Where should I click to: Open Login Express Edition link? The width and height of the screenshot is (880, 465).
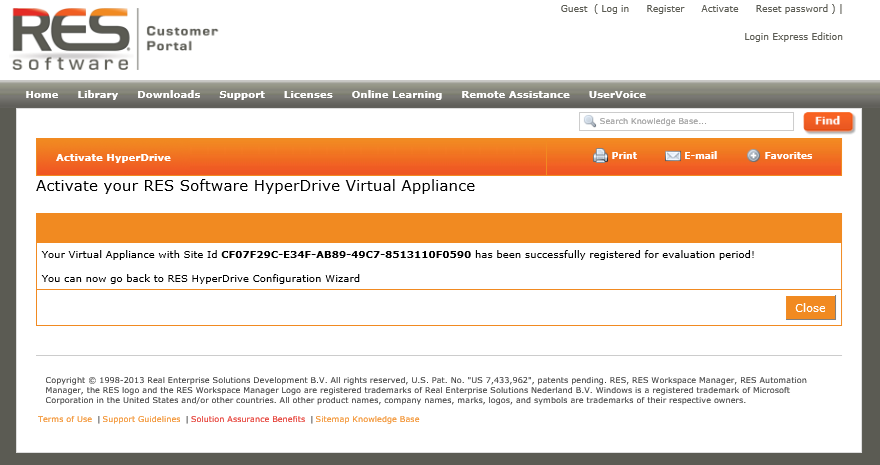(x=793, y=36)
